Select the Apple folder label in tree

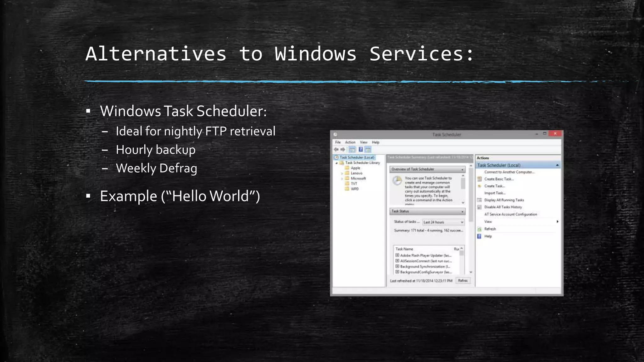tap(356, 168)
